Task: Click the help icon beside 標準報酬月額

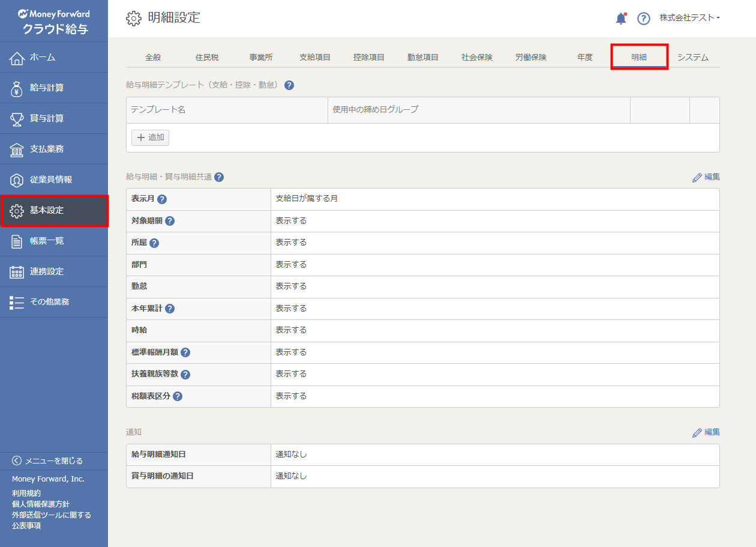Action: pyautogui.click(x=185, y=352)
